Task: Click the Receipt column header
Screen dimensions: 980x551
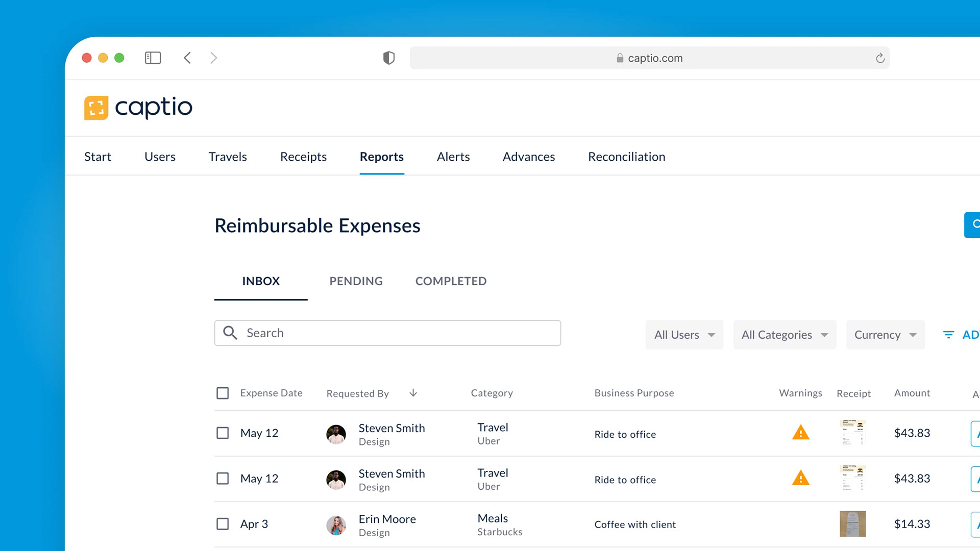Action: (853, 393)
